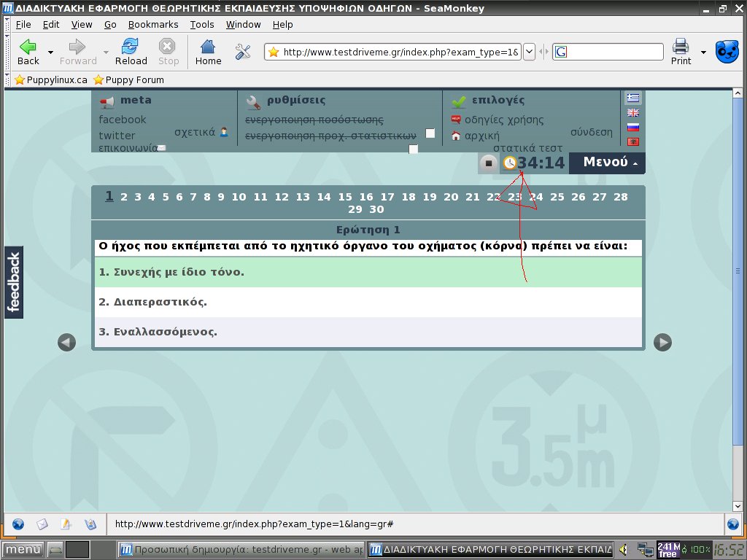The image size is (747, 560).
Task: Open the File menu
Action: (x=23, y=24)
